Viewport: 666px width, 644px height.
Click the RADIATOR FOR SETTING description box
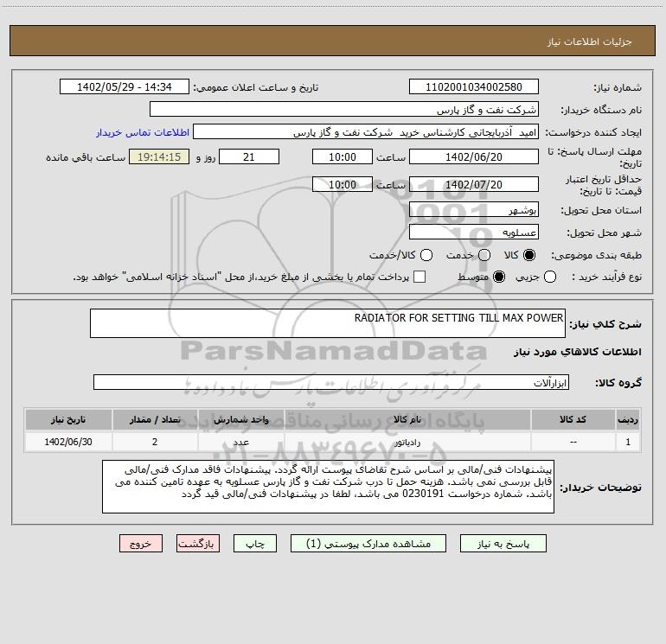pos(328,323)
